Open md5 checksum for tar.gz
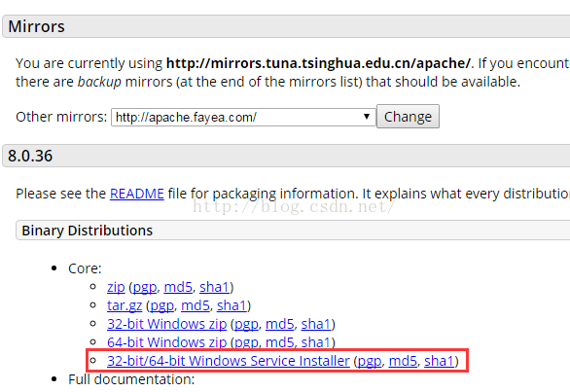Image resolution: width=570 pixels, height=392 pixels. (x=196, y=305)
